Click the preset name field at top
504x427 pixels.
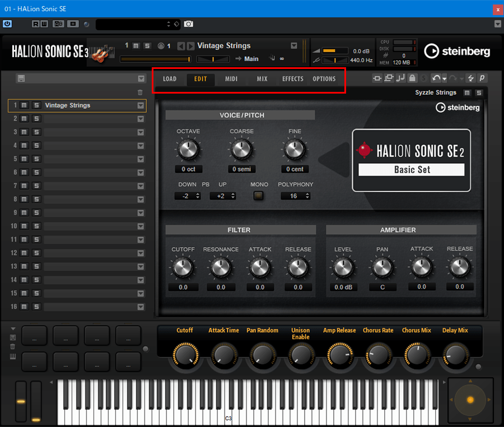point(138,24)
